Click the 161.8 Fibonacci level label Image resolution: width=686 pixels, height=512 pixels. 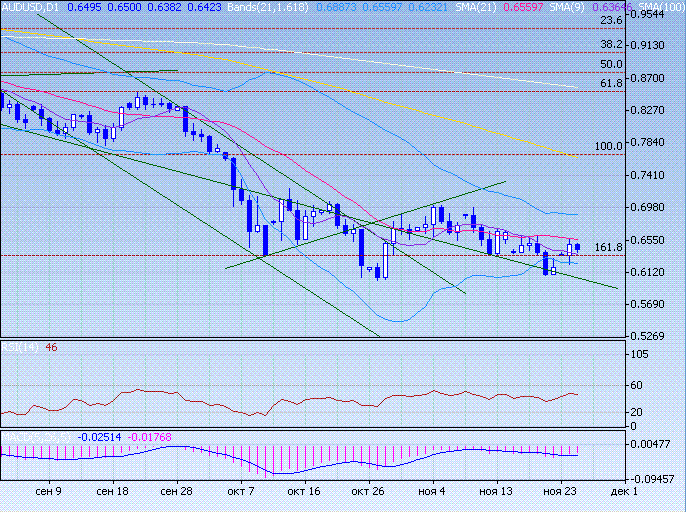click(608, 247)
